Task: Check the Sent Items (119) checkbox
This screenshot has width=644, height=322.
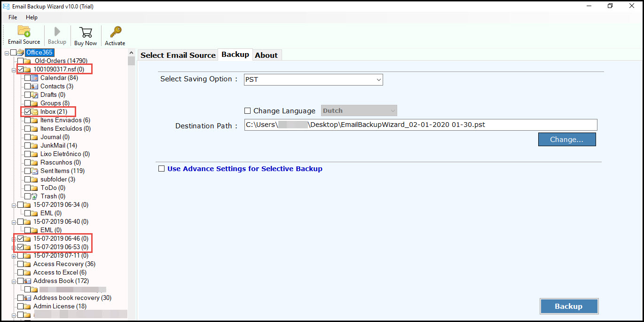Action: point(27,171)
